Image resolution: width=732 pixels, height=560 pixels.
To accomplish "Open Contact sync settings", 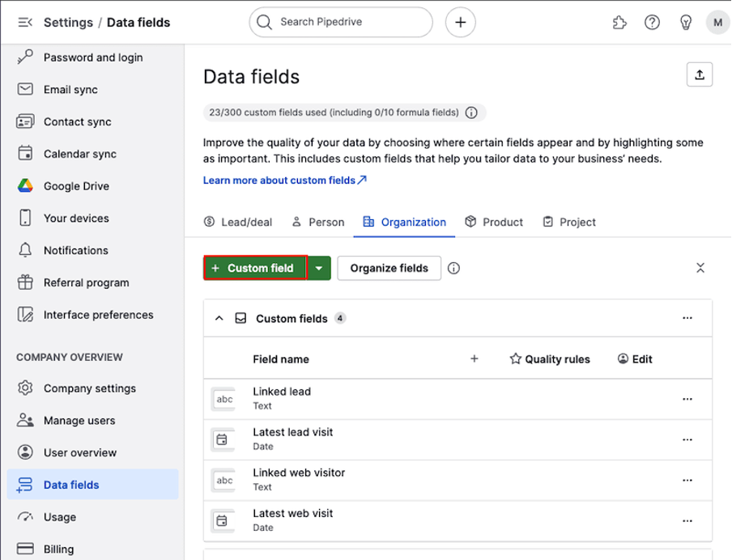I will pyautogui.click(x=93, y=122).
